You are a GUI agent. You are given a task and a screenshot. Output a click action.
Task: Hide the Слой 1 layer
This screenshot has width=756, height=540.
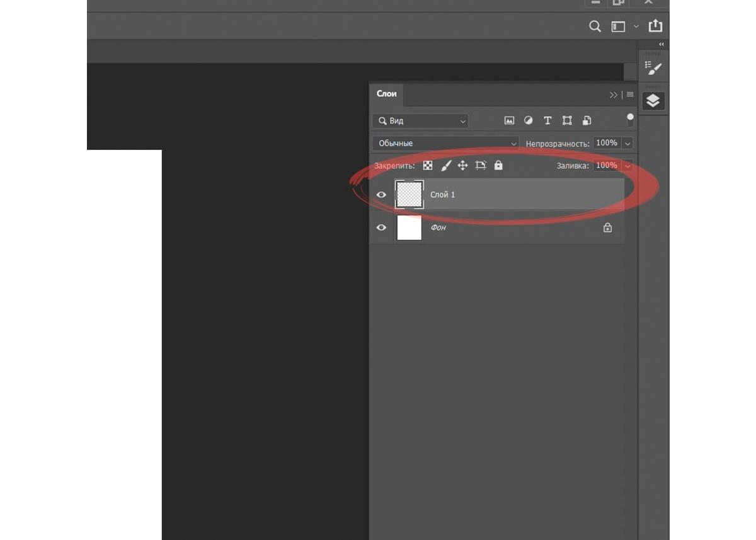[x=381, y=195]
